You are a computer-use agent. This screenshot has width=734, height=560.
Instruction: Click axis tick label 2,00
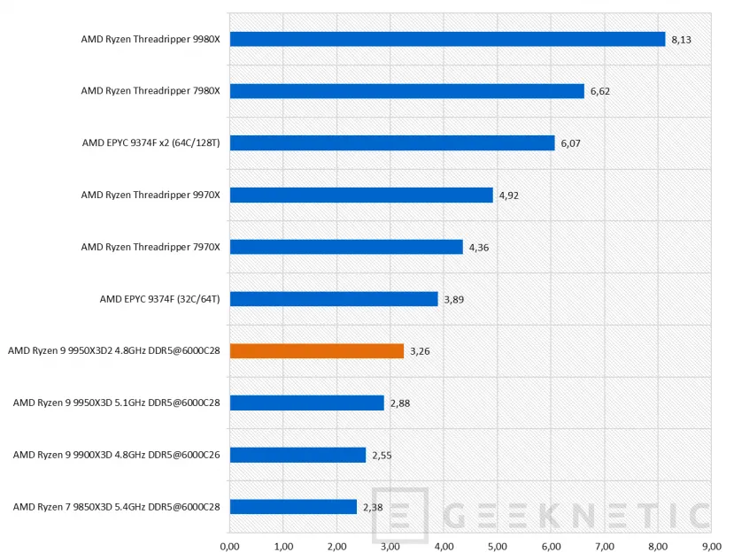(336, 547)
